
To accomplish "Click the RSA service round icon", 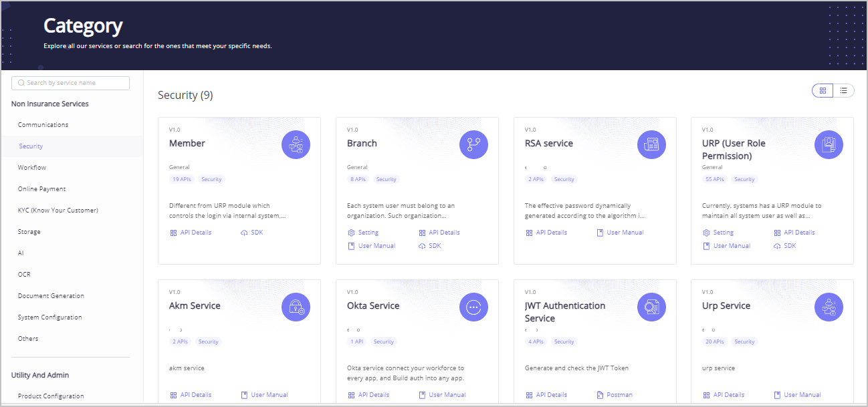I will pos(651,144).
